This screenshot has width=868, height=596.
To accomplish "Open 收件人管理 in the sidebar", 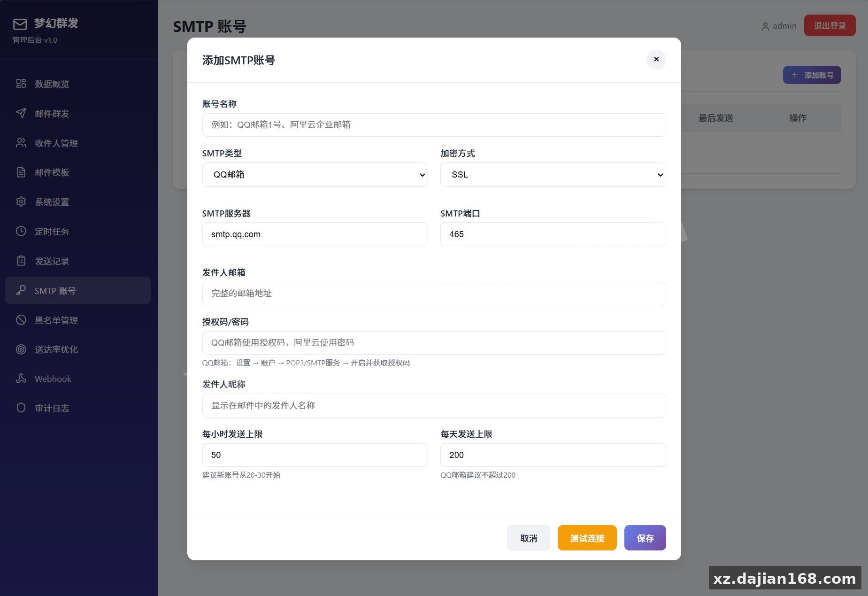I will click(x=78, y=143).
